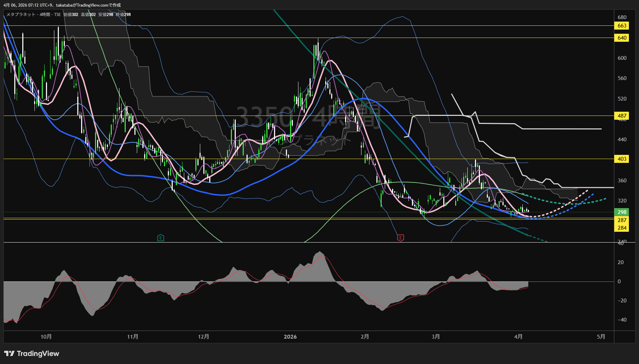Click the 終値298 close value in the legend
This screenshot has width=639, height=364.
[123, 15]
